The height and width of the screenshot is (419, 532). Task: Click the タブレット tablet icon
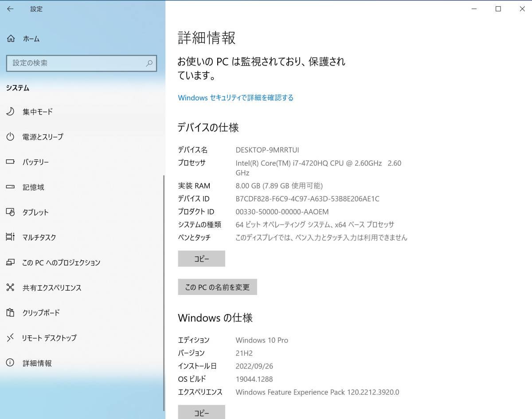click(10, 212)
